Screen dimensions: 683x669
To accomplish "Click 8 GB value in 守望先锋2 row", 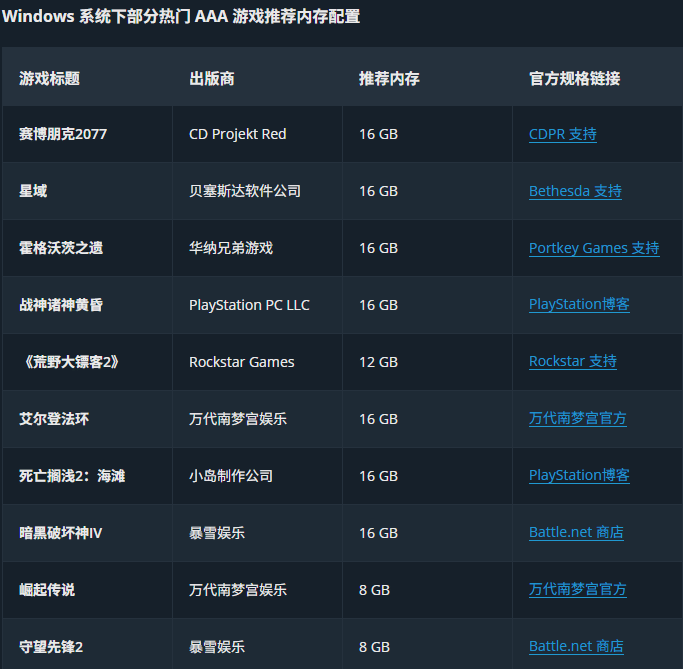I will click(x=374, y=647).
